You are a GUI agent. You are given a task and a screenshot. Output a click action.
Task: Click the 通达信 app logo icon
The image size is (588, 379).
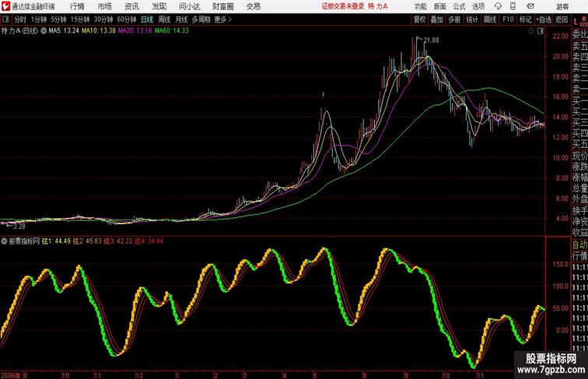[x=5, y=6]
